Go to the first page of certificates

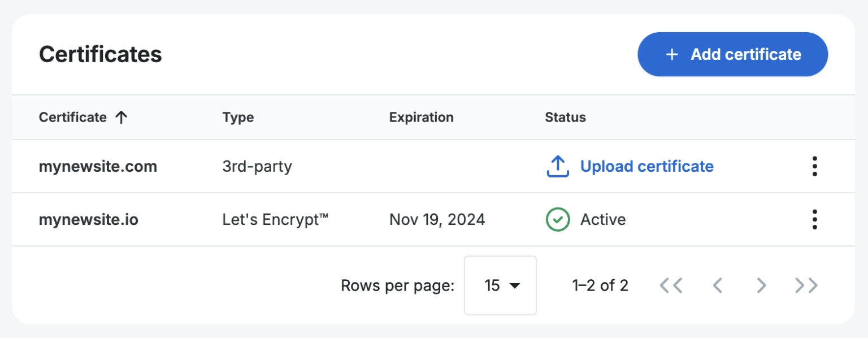[x=671, y=285]
